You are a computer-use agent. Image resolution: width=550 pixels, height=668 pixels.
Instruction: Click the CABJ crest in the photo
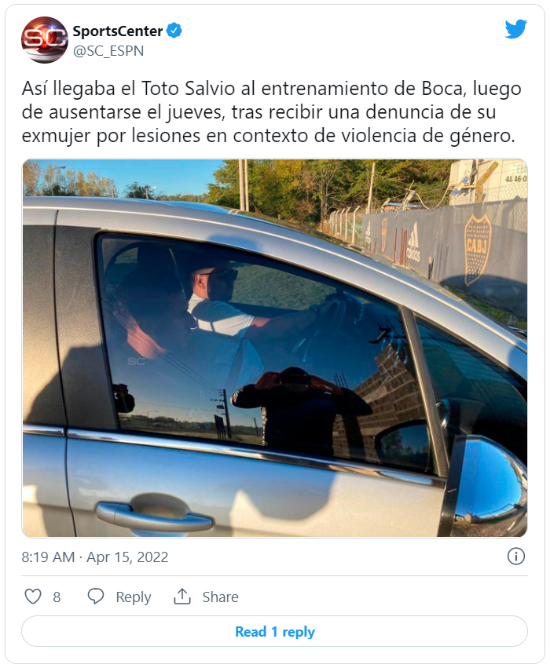click(x=478, y=250)
